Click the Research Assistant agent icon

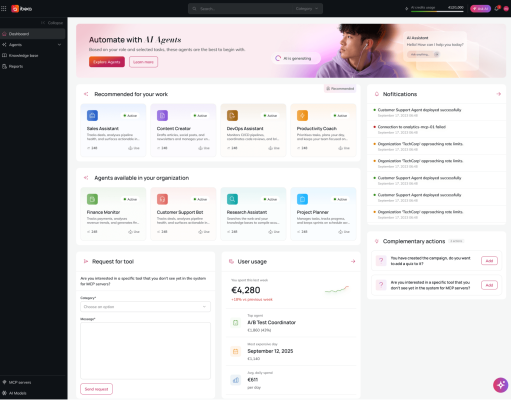[232, 199]
